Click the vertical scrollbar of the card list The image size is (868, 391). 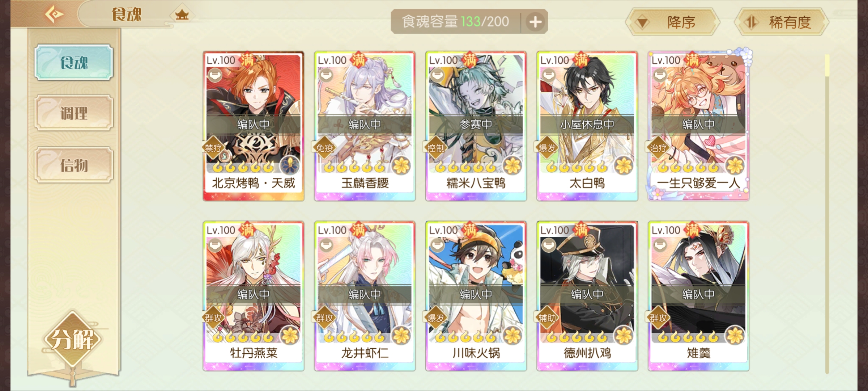(827, 214)
